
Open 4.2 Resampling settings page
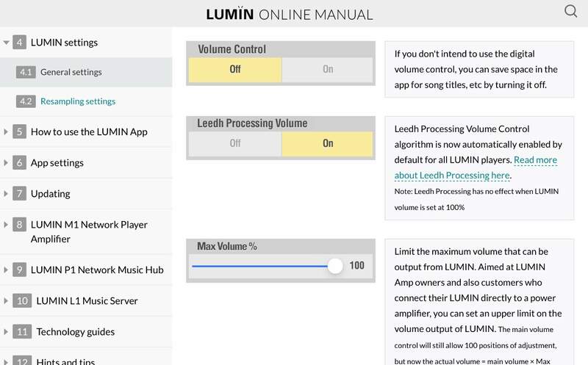click(77, 101)
